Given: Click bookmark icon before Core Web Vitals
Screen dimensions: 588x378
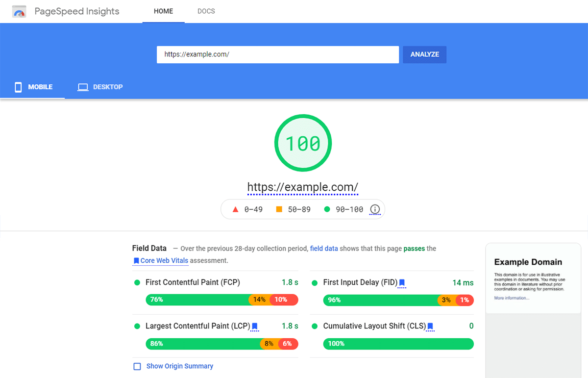Looking at the screenshot, I should click(x=136, y=261).
